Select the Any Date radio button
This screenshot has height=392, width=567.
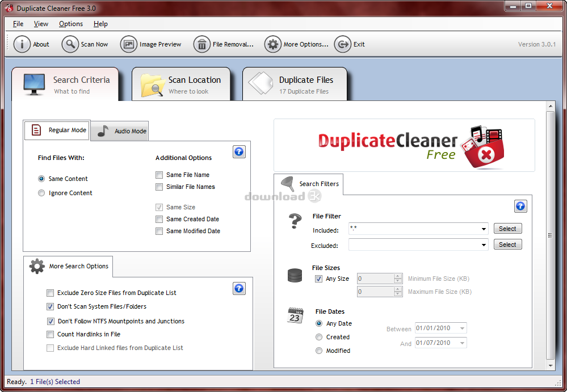coord(319,323)
